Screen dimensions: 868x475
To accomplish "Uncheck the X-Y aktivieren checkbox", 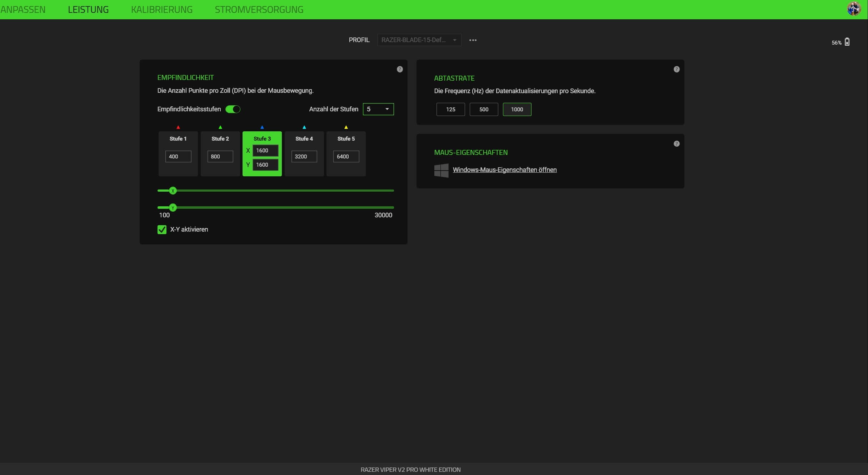I will click(x=162, y=229).
